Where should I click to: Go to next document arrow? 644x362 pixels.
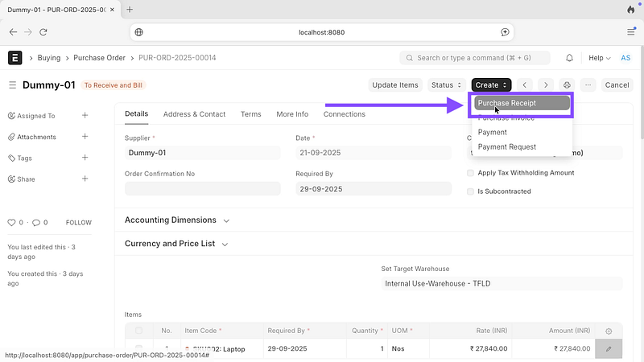[x=546, y=85]
